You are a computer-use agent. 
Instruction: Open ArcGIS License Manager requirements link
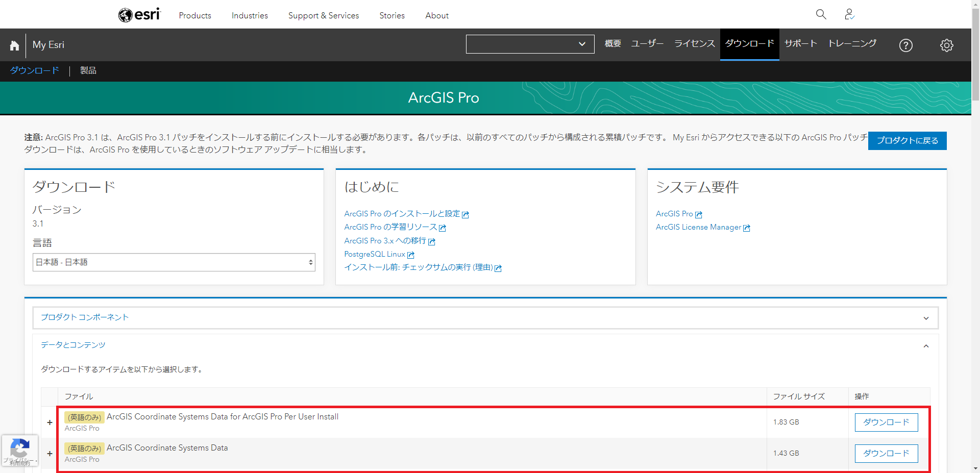(x=703, y=227)
